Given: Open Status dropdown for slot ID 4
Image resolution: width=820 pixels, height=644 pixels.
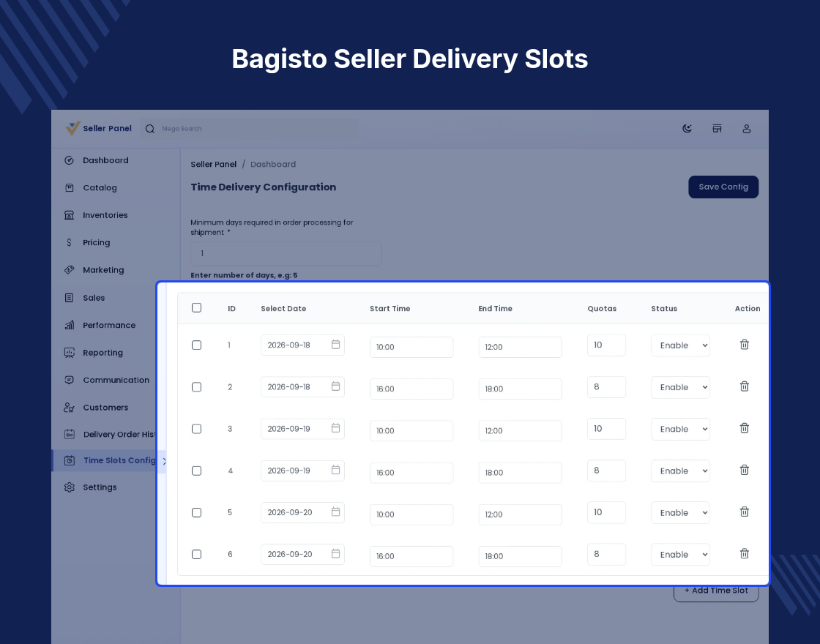Looking at the screenshot, I should coord(680,471).
